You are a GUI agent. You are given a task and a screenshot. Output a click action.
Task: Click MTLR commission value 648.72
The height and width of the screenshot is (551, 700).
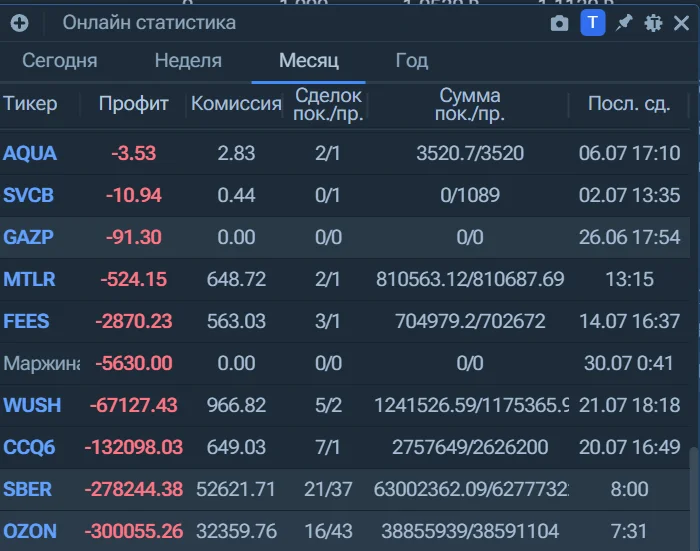tap(236, 279)
